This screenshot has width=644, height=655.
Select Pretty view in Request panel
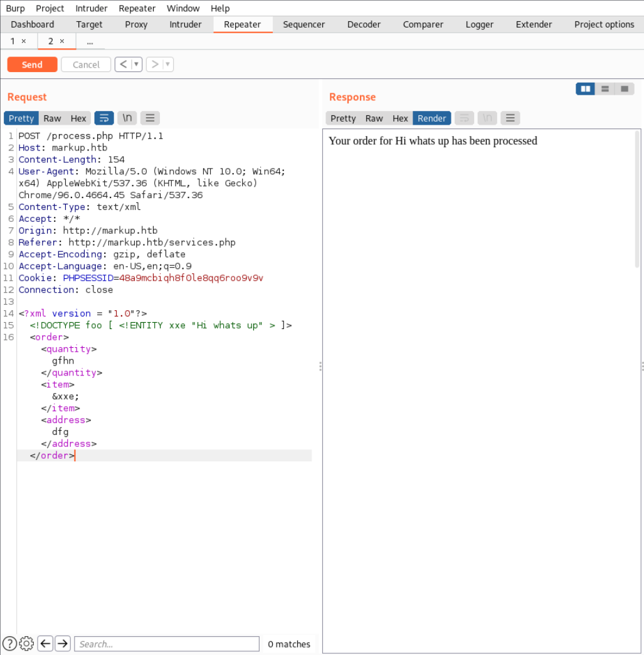click(21, 118)
